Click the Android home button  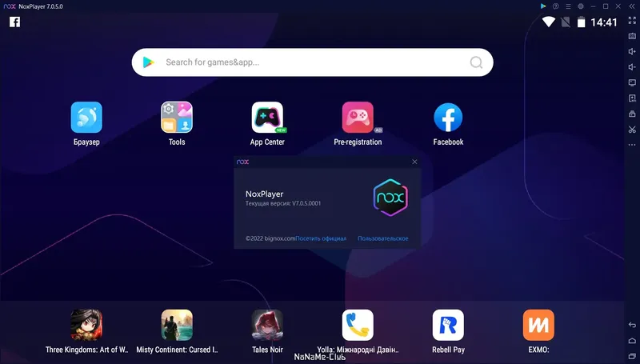(632, 340)
